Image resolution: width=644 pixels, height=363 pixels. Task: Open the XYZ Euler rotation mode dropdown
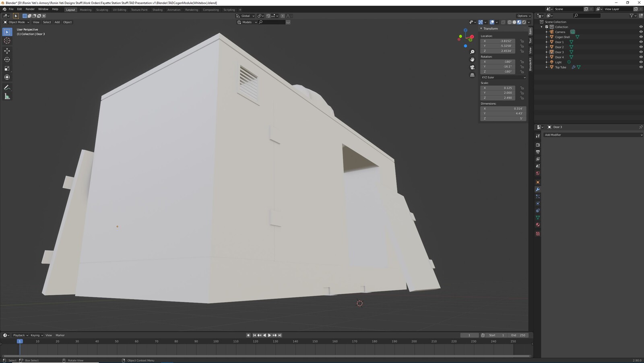(503, 77)
